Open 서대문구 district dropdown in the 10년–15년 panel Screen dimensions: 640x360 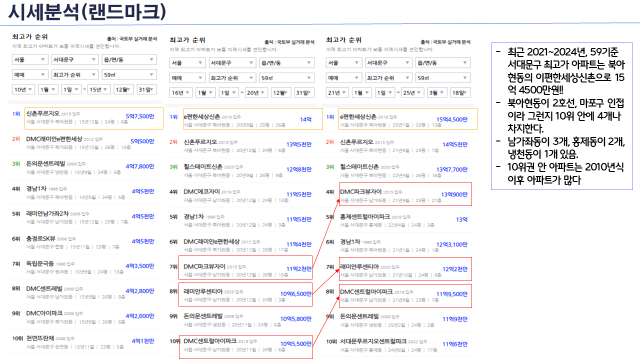(x=74, y=60)
